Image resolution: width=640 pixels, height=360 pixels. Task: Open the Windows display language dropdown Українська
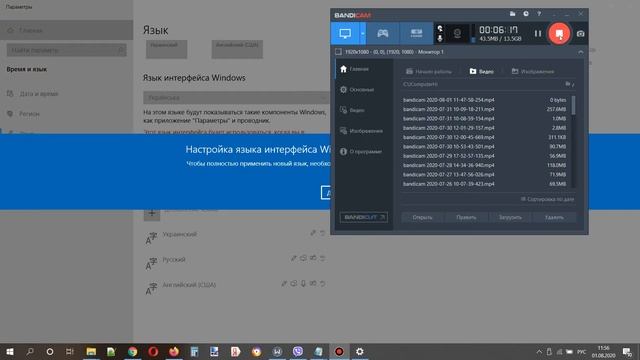pyautogui.click(x=237, y=98)
